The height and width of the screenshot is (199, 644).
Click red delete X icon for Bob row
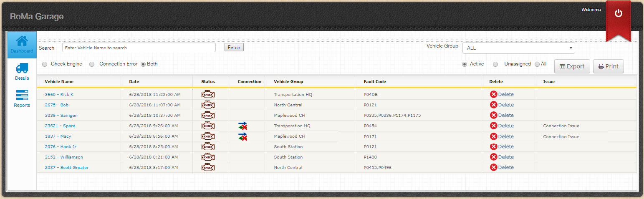point(493,105)
